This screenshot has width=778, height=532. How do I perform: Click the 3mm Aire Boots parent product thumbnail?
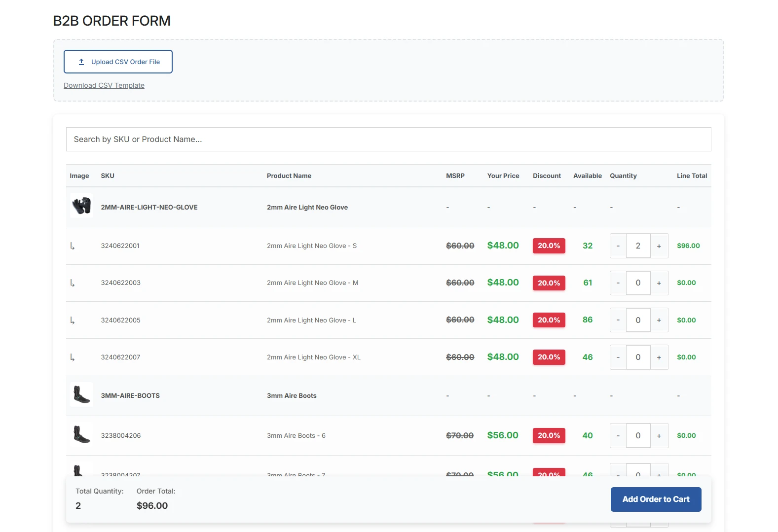[x=81, y=395]
